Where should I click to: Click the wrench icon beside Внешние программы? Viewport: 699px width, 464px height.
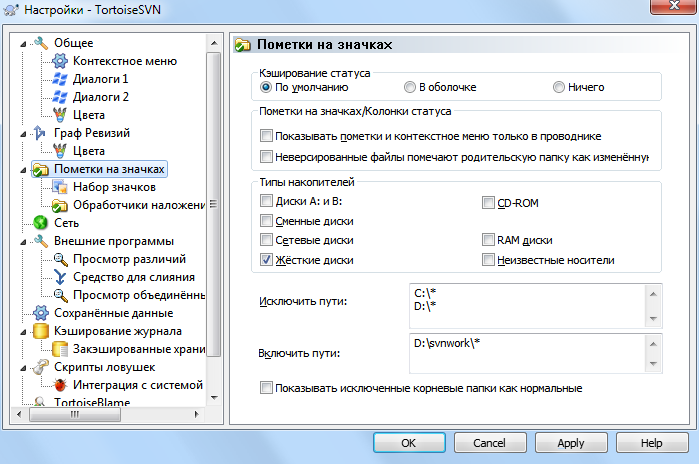(41, 241)
